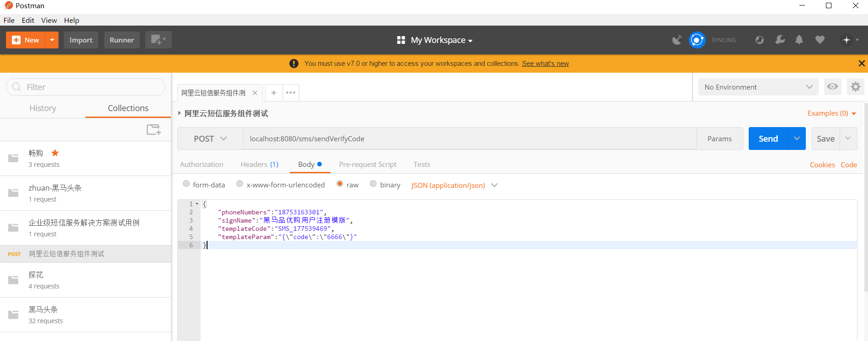The height and width of the screenshot is (341, 868).
Task: Select the form-data radio button
Action: (x=186, y=184)
